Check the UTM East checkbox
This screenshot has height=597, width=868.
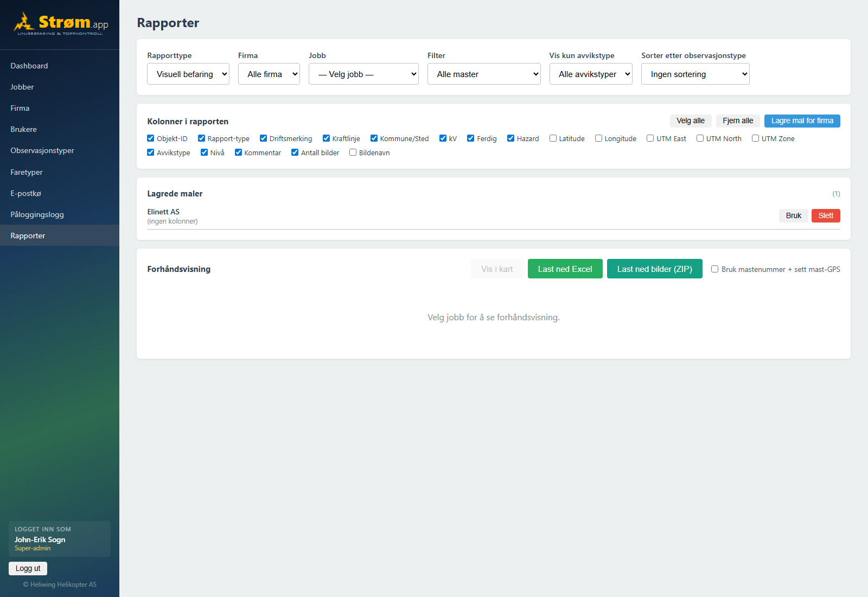[x=650, y=138]
